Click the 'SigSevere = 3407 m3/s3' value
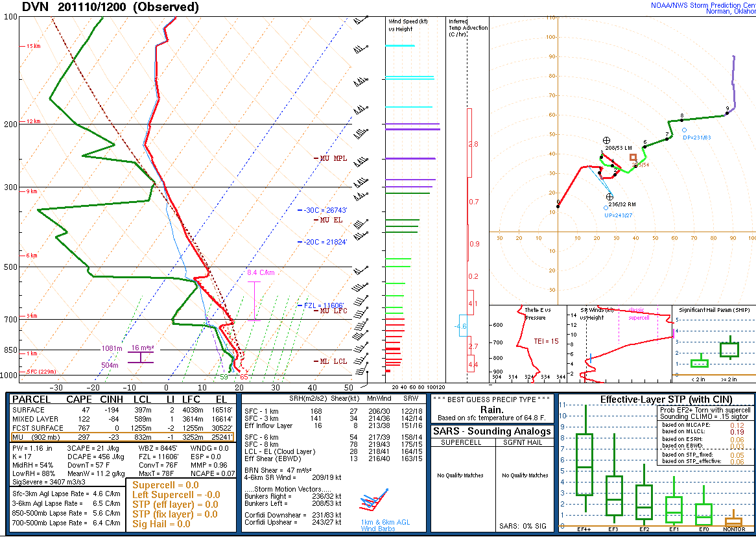Screen dimensions: 756x537 click(50, 482)
